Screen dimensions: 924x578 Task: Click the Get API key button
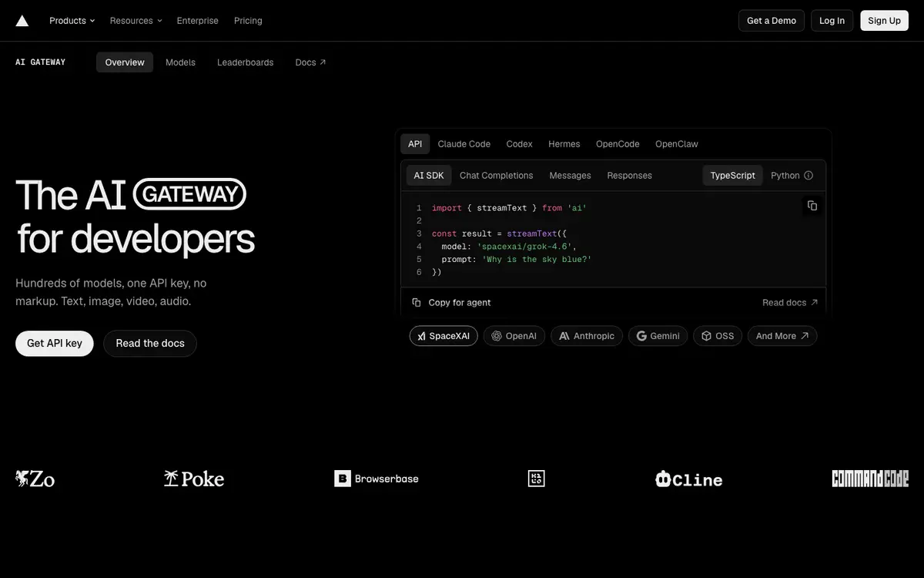(x=55, y=344)
